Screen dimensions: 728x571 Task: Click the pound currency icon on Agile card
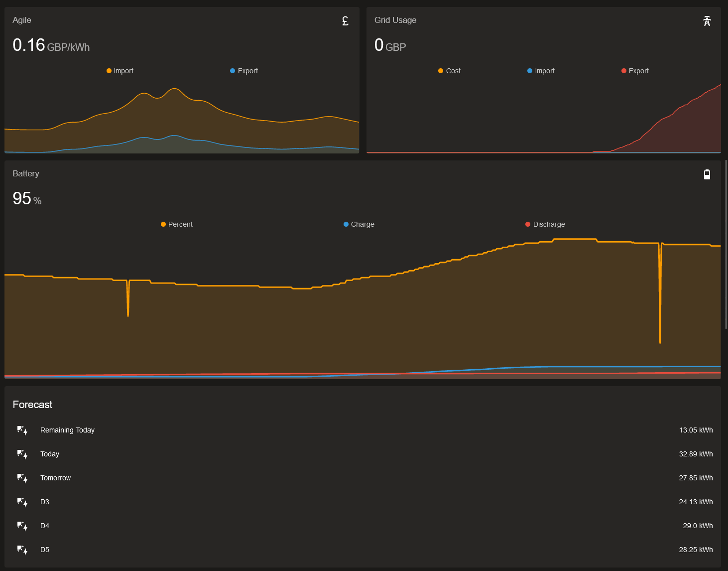pos(345,21)
